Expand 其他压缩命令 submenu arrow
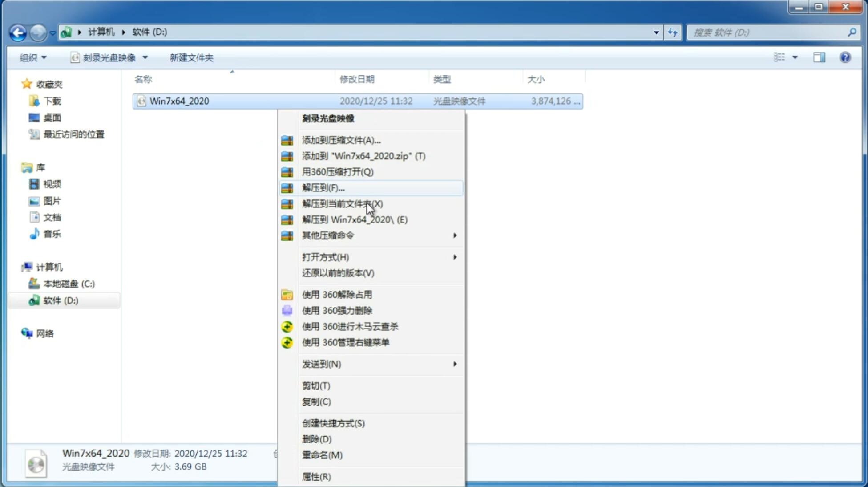The height and width of the screenshot is (487, 868). (x=455, y=235)
